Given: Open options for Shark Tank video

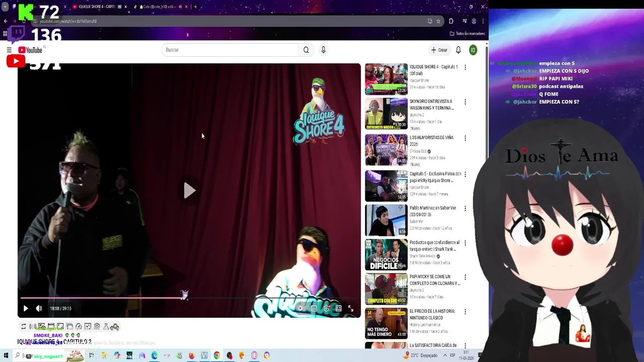Looking at the screenshot, I should click(465, 243).
